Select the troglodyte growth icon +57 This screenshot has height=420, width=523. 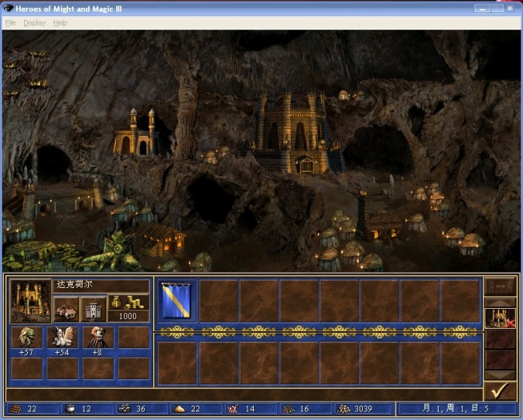26,338
